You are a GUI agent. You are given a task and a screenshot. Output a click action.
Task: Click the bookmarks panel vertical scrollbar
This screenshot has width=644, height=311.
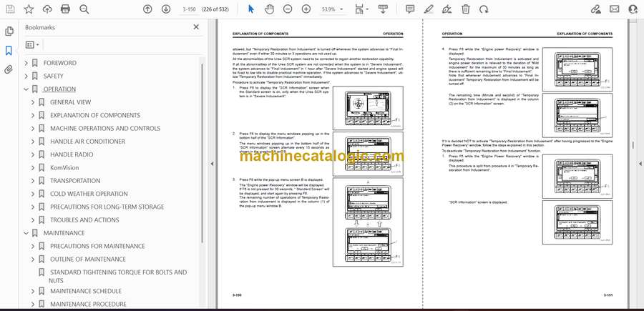click(x=202, y=152)
